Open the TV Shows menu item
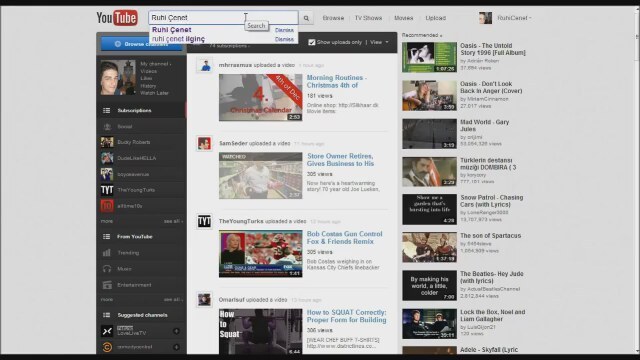Image resolution: width=640 pixels, height=360 pixels. pos(368,18)
